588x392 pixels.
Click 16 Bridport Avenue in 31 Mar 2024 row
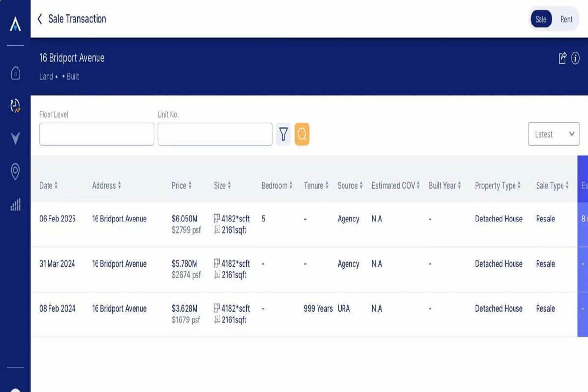point(119,264)
